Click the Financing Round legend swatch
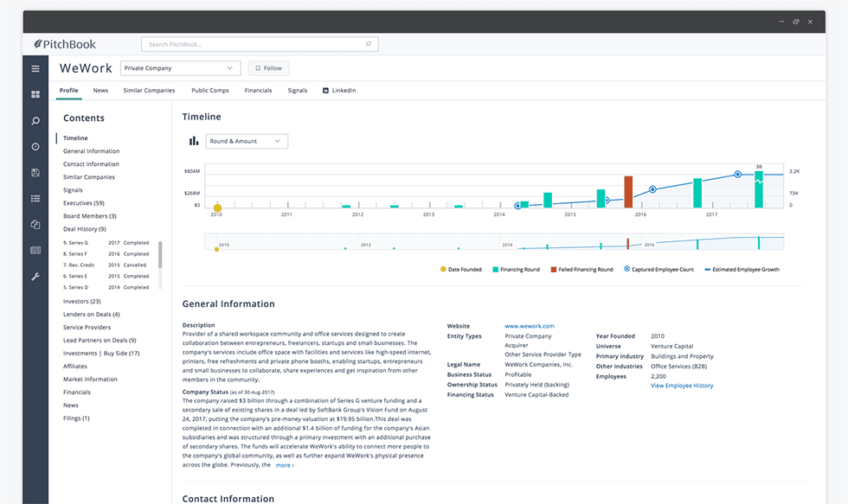This screenshot has height=504, width=848. coord(495,269)
